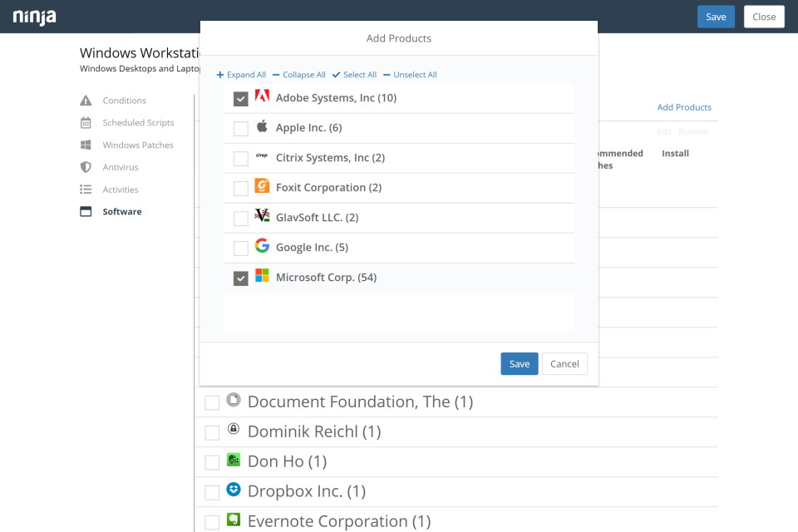Viewport: 798px width, 532px height.
Task: Tick the Document Foundation checkbox
Action: pyautogui.click(x=213, y=403)
